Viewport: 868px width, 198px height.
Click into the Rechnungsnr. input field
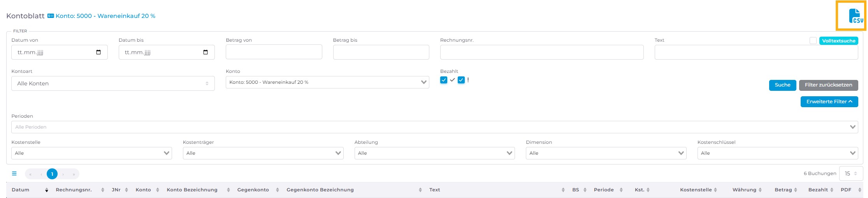[x=541, y=52]
